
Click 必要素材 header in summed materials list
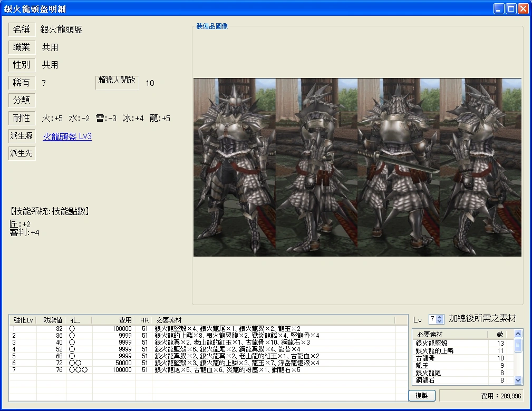tap(450, 335)
